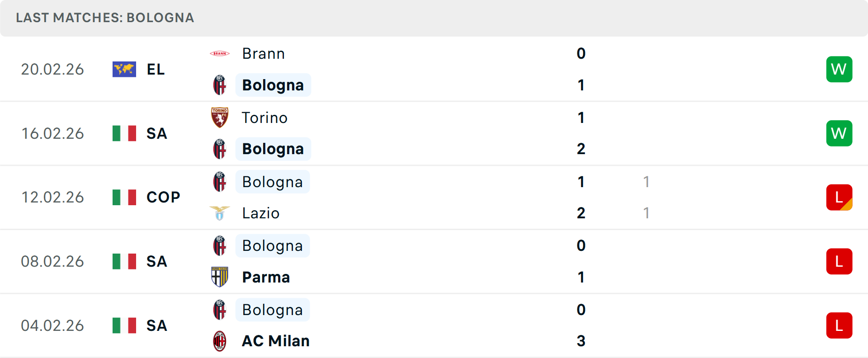The width and height of the screenshot is (868, 358).
Task: Click the LAST MATCHES: BOLOGNA header
Action: click(x=104, y=18)
